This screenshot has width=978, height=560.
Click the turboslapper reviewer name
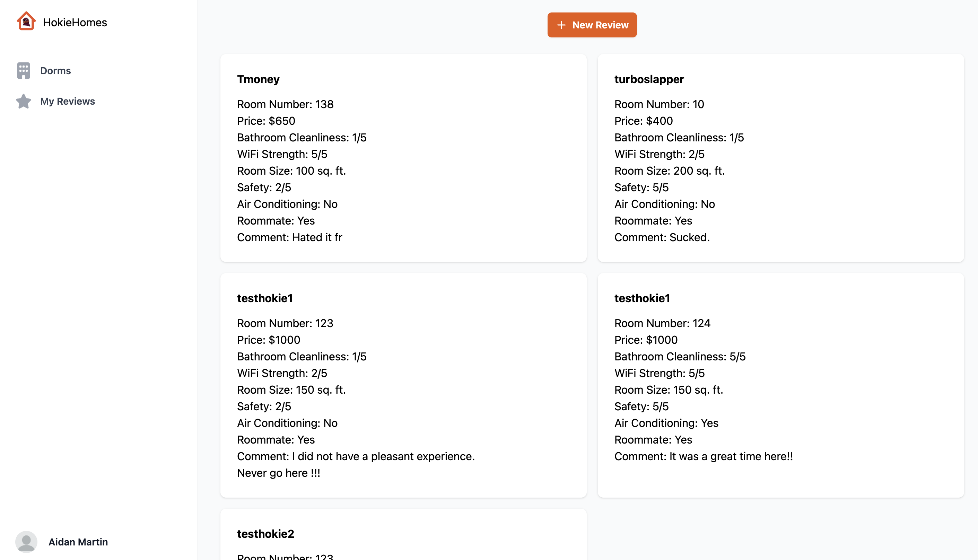(x=649, y=79)
